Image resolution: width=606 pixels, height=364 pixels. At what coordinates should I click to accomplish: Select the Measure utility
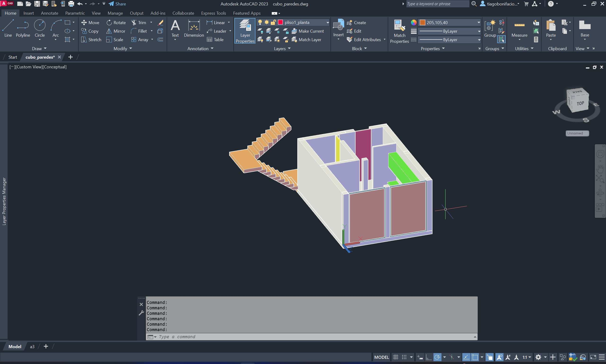519,28
